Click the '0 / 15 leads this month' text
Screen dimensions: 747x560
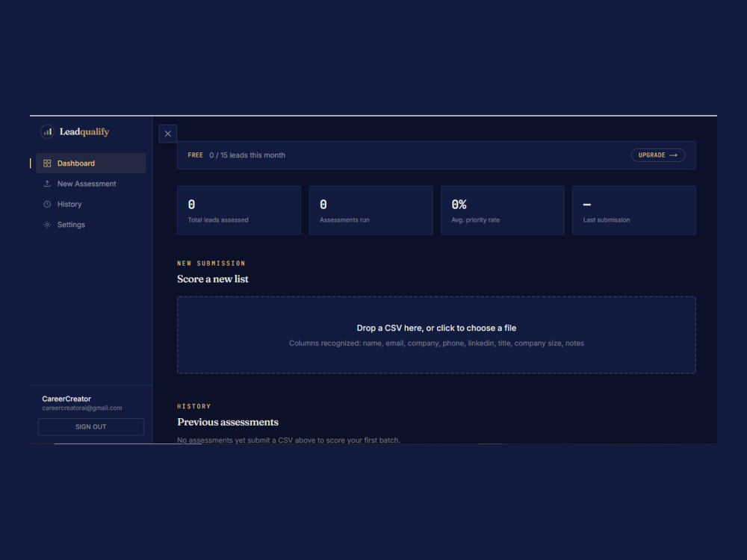click(x=247, y=155)
